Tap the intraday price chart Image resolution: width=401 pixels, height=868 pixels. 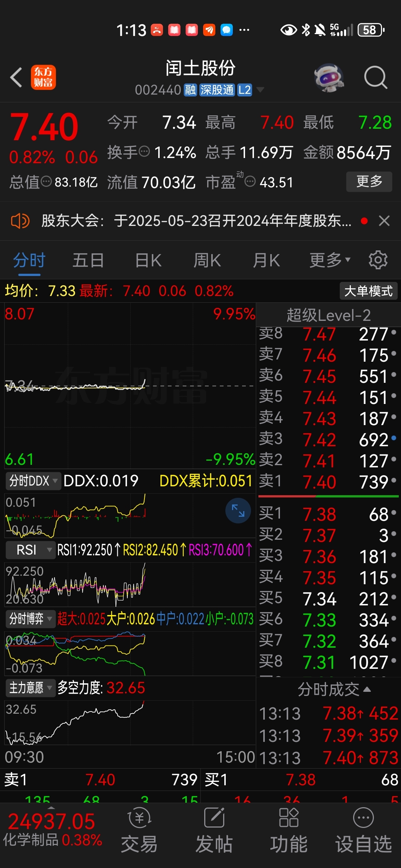pos(130,386)
